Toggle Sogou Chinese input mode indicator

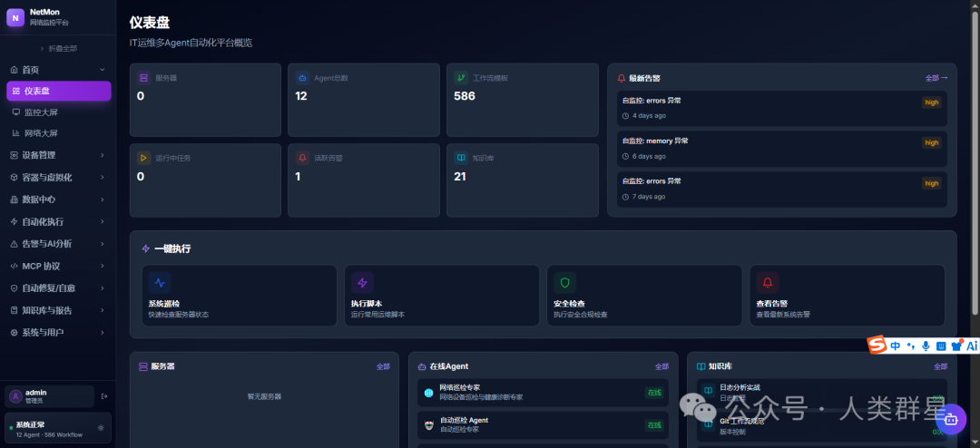tap(896, 346)
